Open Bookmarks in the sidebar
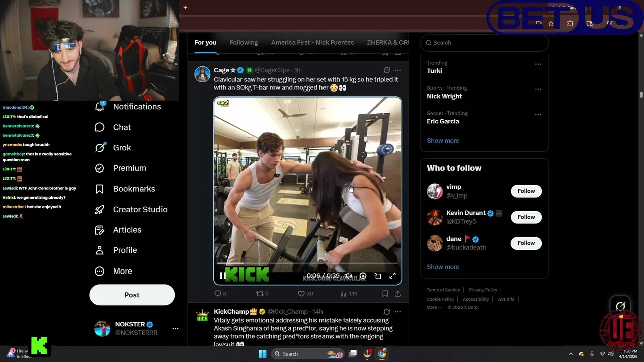The width and height of the screenshot is (644, 362). pos(125,189)
